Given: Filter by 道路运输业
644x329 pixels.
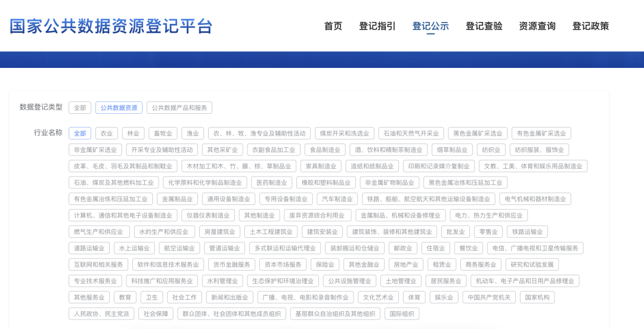Looking at the screenshot, I should point(89,248).
